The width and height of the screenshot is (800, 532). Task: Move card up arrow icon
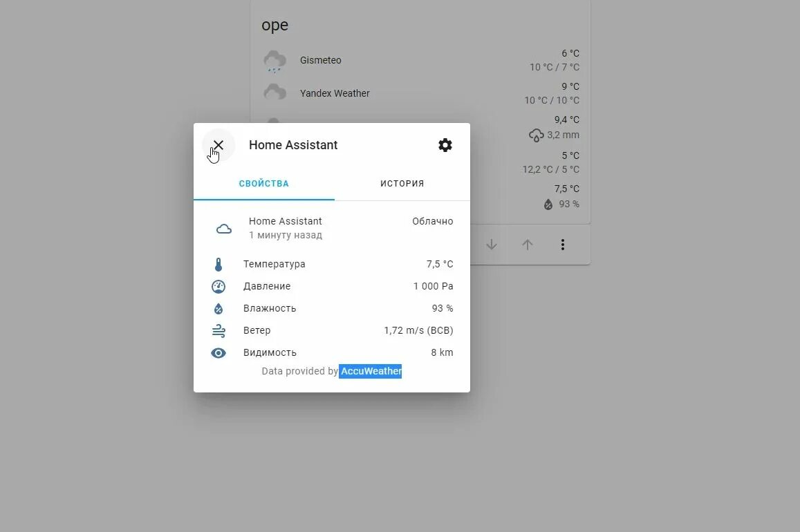coord(527,245)
